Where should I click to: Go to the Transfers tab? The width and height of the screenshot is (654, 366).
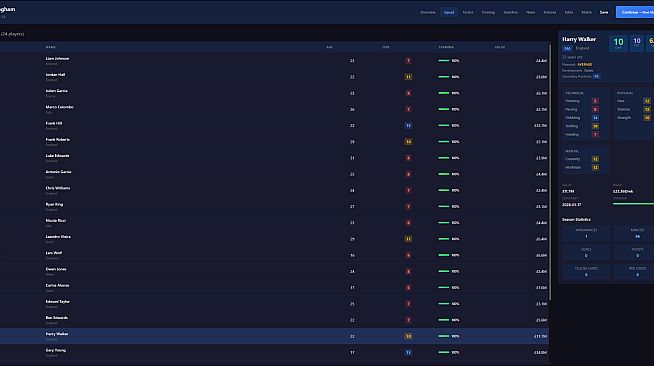[x=510, y=13]
